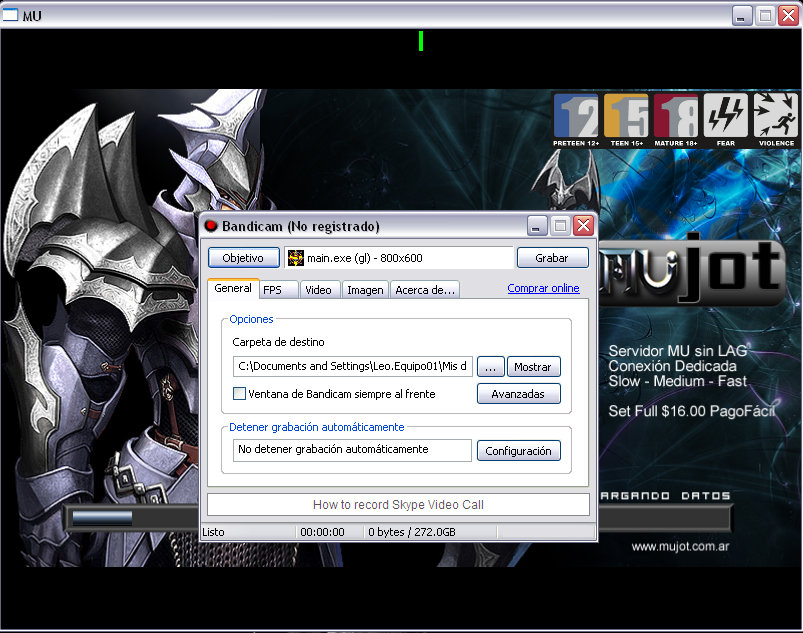
Task: Enable Ventana de Bandicam siempre al frente
Action: coord(239,394)
